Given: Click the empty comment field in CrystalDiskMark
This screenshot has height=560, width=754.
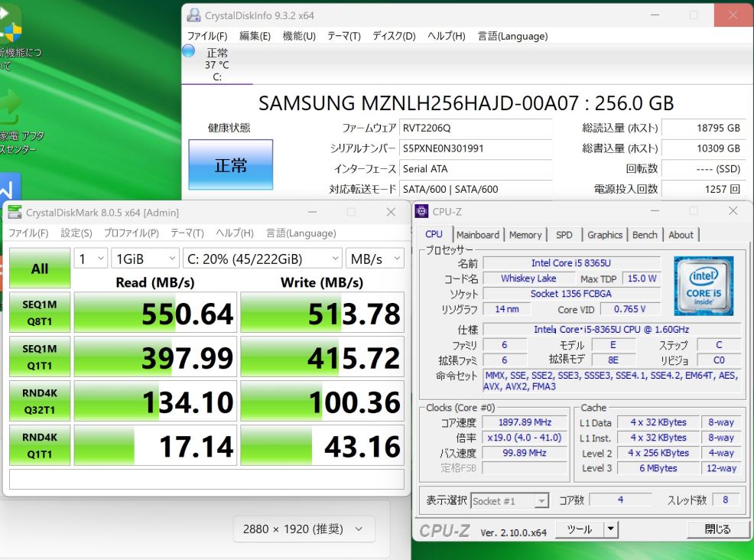Looking at the screenshot, I should (206, 479).
